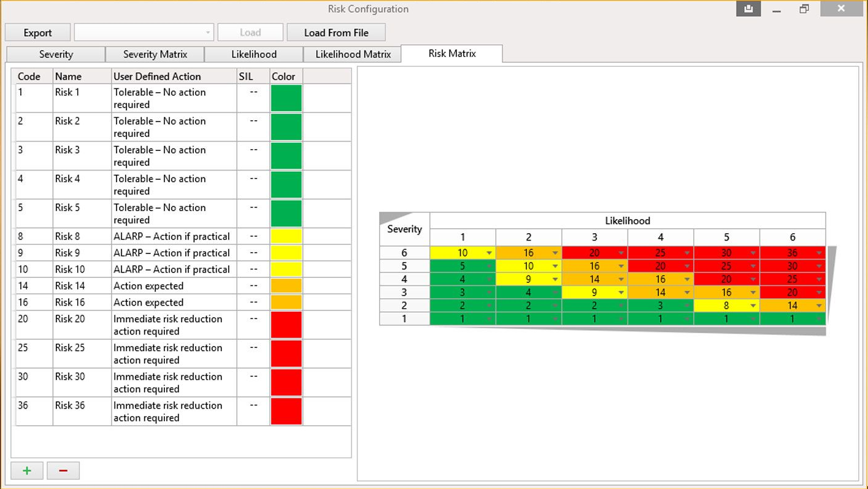868x489 pixels.
Task: Switch to the Severity tab
Action: point(56,54)
